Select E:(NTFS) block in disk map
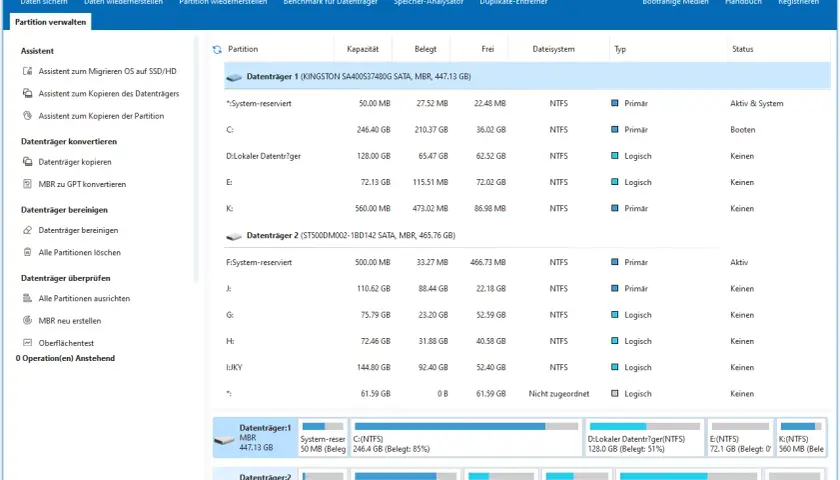The width and height of the screenshot is (840, 480). pyautogui.click(x=740, y=438)
